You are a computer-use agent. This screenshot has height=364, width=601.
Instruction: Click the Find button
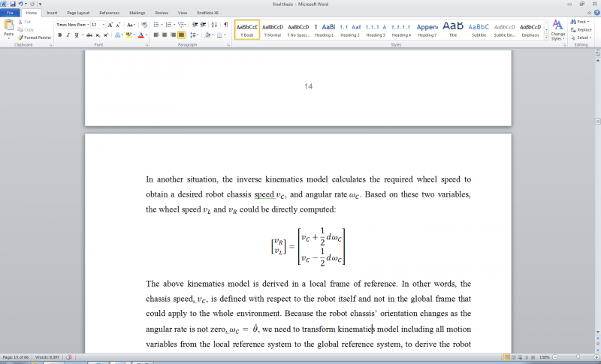coord(580,22)
